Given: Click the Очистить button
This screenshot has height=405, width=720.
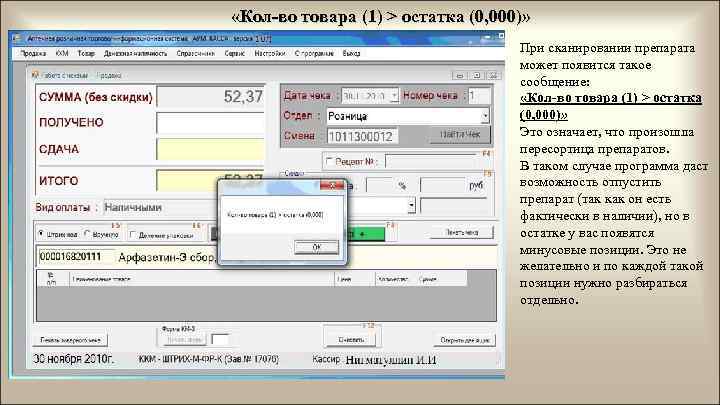Looking at the screenshot, I should [351, 340].
